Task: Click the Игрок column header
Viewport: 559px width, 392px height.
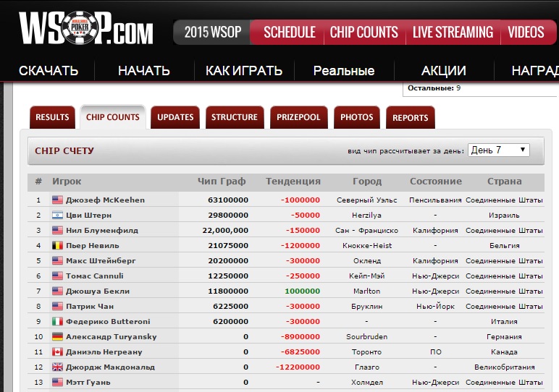Action: (67, 182)
